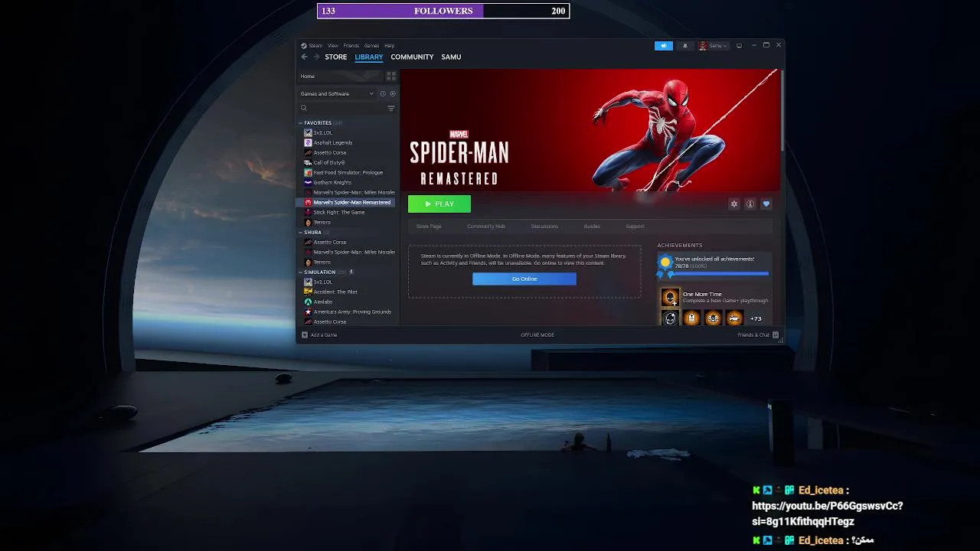
Task: Collapse the SHURA category
Action: point(301,232)
